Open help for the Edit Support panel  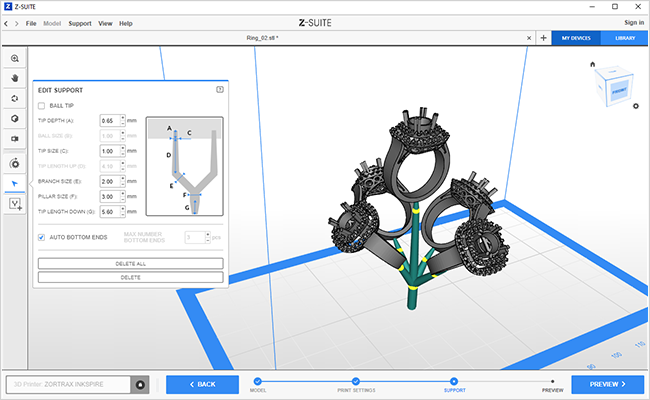point(220,90)
